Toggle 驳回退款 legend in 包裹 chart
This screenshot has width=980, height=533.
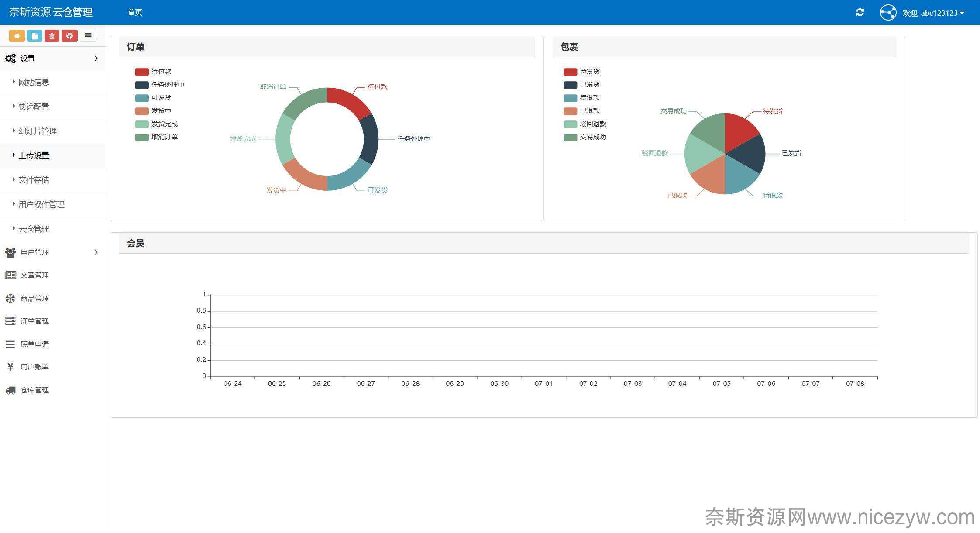(x=585, y=124)
